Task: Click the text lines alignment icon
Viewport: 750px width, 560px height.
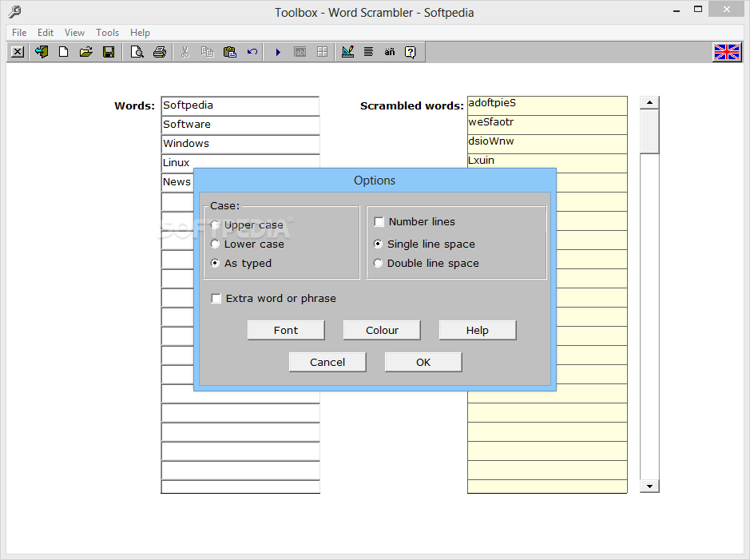Action: 368,52
